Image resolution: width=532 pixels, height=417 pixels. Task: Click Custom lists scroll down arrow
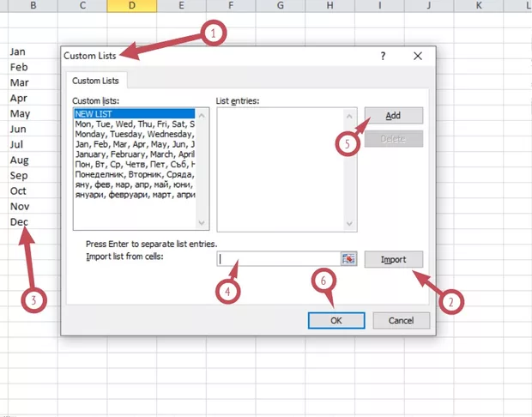(202, 223)
